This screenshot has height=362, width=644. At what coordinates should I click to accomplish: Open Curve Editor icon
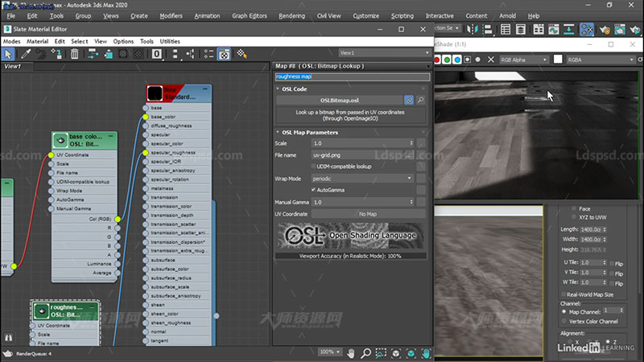[554, 30]
